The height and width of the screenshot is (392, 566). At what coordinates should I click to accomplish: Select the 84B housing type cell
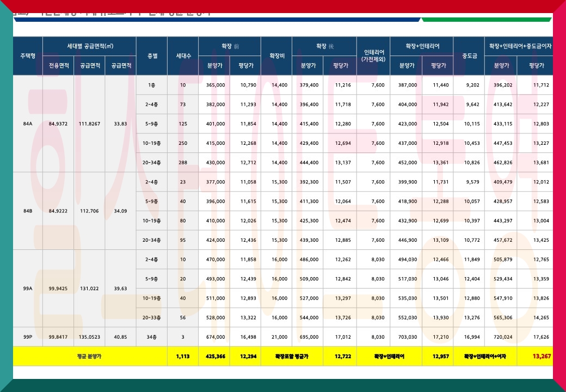(x=28, y=211)
